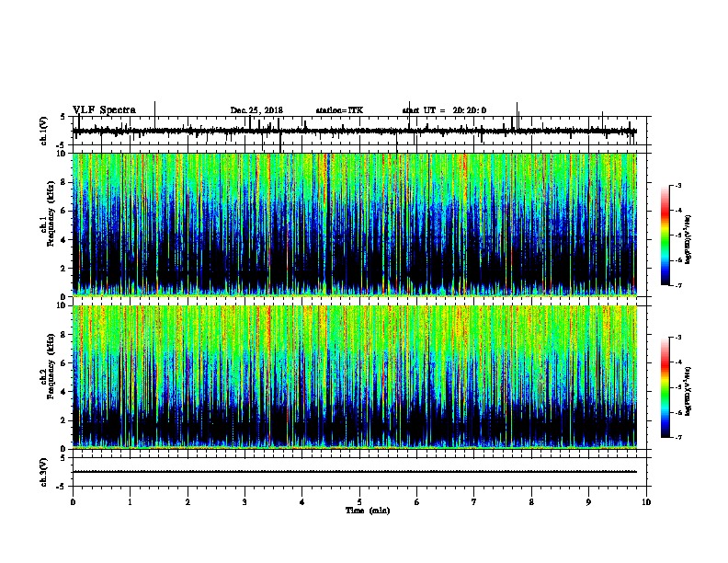Click inside the ch.1 spectrogram panel

354,224
